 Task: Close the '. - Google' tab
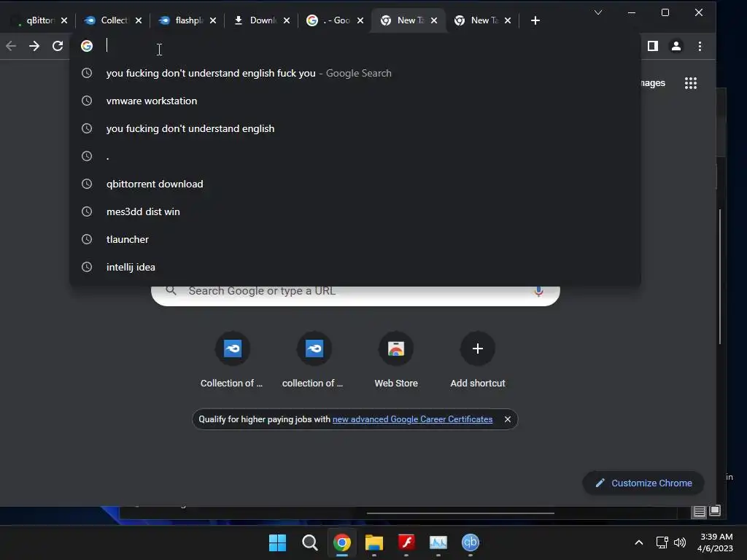point(360,20)
